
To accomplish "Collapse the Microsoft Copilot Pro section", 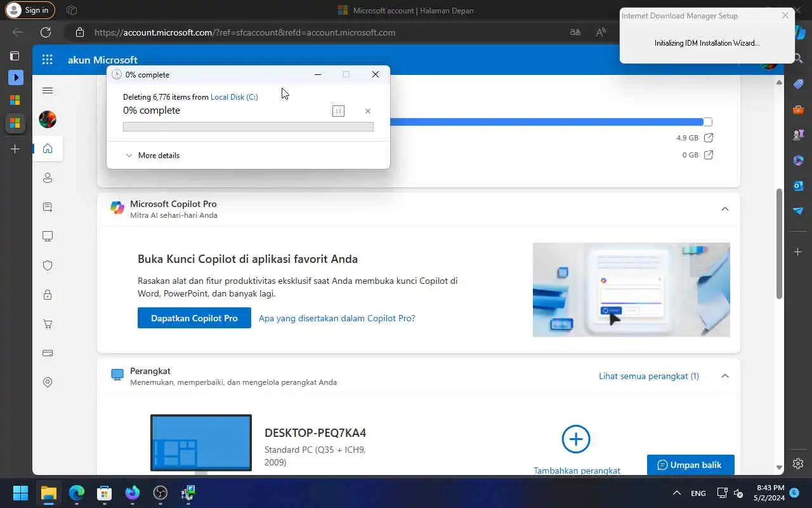I will 725,209.
